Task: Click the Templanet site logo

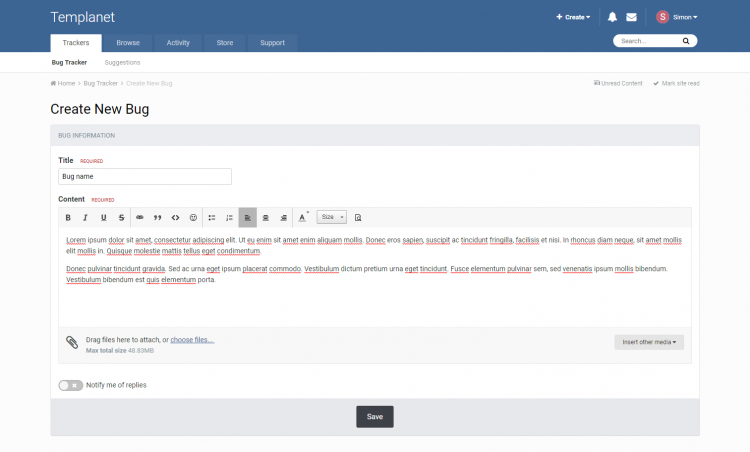Action: pyautogui.click(x=83, y=17)
